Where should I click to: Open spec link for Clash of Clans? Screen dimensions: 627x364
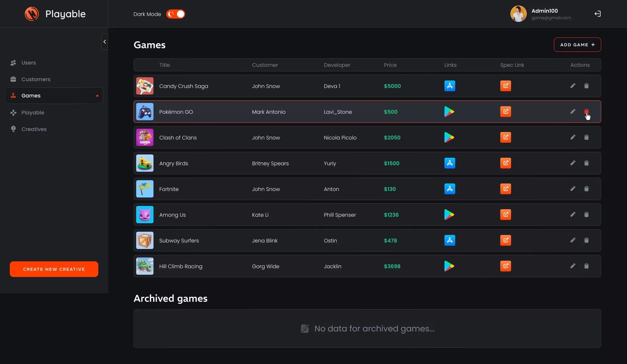point(506,137)
